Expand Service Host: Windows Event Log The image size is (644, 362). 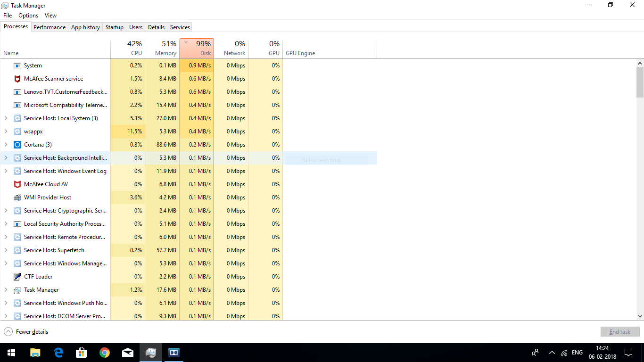pyautogui.click(x=6, y=171)
